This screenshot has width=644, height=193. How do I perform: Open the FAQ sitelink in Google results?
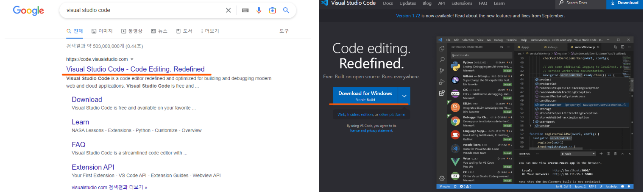point(79,144)
